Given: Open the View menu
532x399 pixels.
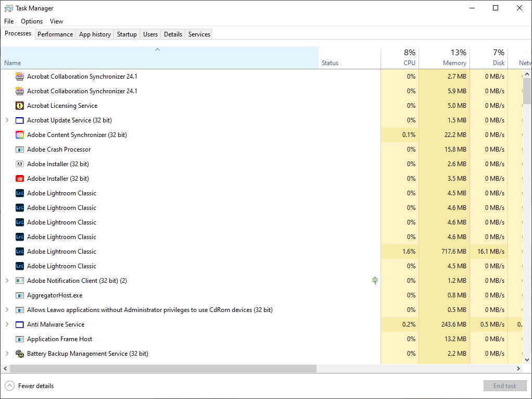Looking at the screenshot, I should pyautogui.click(x=56, y=21).
